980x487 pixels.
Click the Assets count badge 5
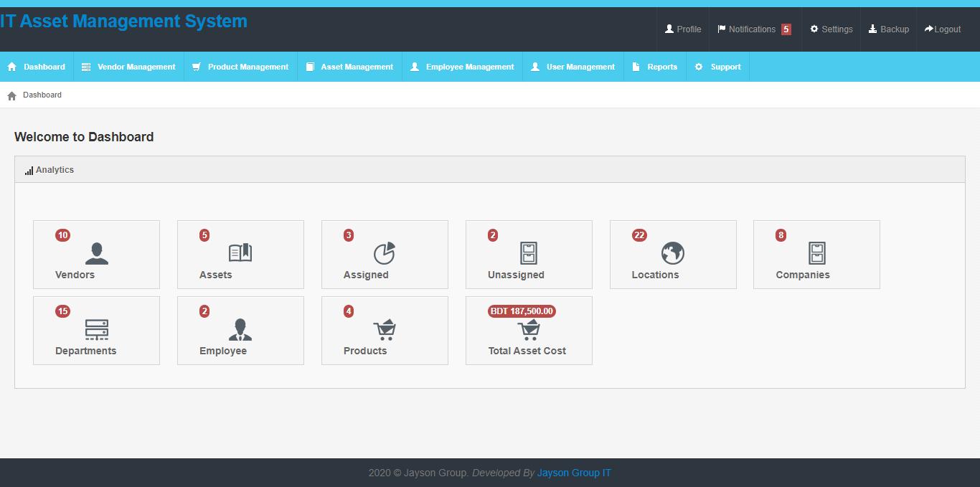click(x=204, y=235)
